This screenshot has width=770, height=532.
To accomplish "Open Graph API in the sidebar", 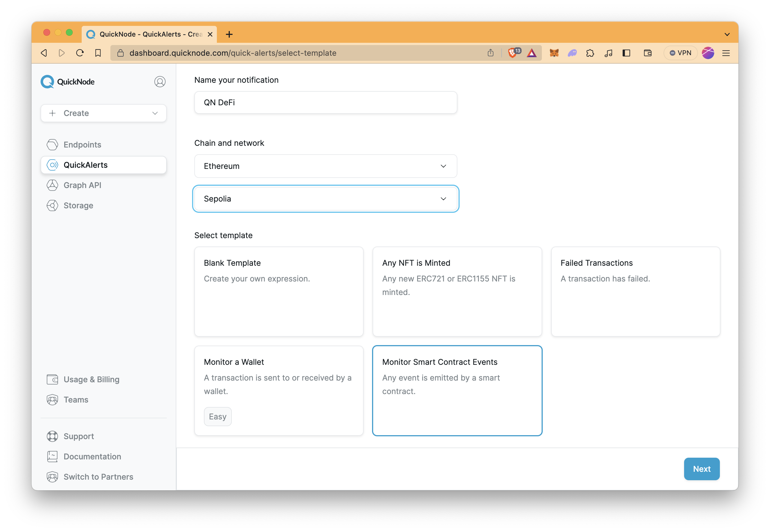I will click(x=103, y=185).
